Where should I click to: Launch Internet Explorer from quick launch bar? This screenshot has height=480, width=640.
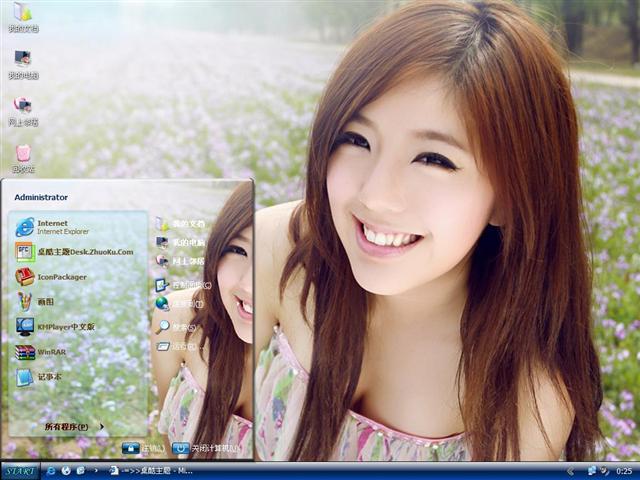pos(51,471)
